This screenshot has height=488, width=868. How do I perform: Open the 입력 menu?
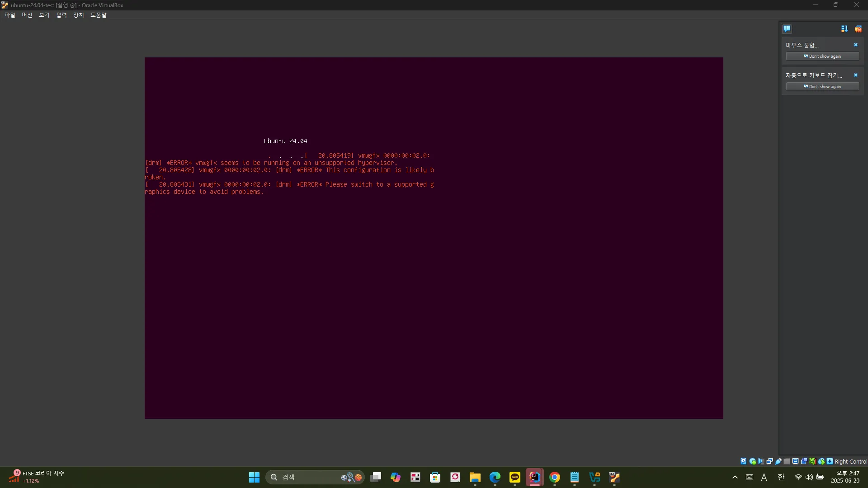pos(61,15)
